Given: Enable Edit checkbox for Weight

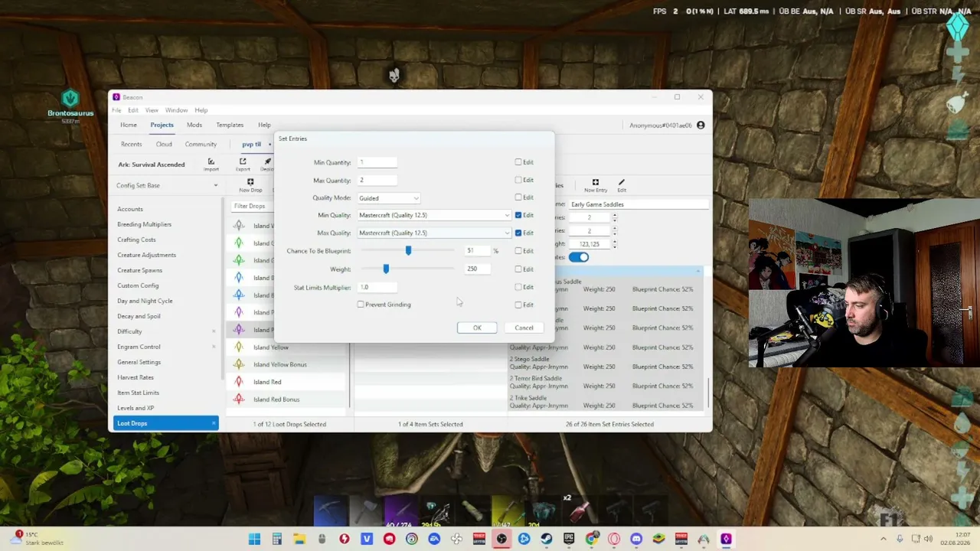Looking at the screenshot, I should pyautogui.click(x=518, y=269).
